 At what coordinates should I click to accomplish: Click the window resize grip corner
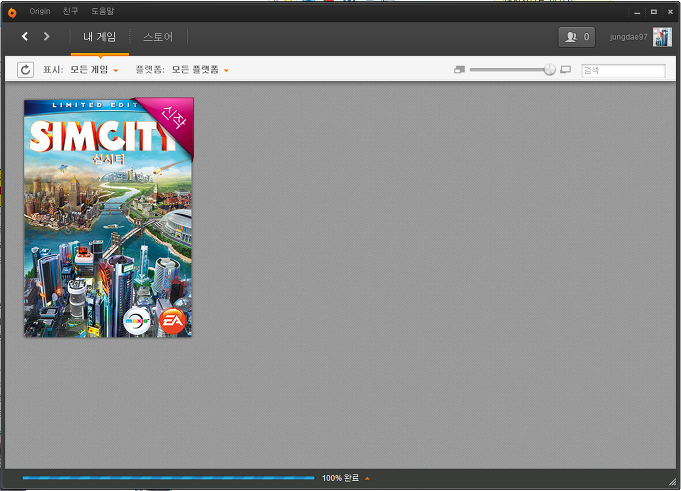(x=673, y=482)
